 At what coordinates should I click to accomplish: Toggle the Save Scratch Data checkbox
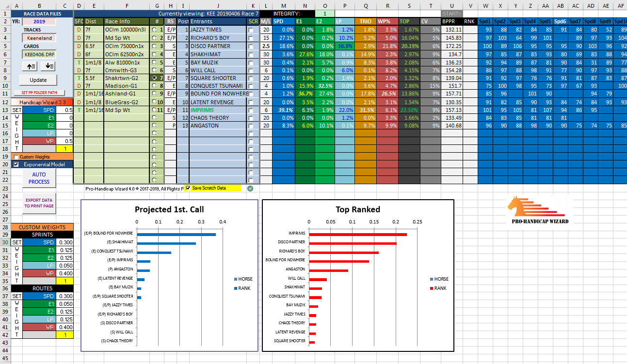coord(188,188)
